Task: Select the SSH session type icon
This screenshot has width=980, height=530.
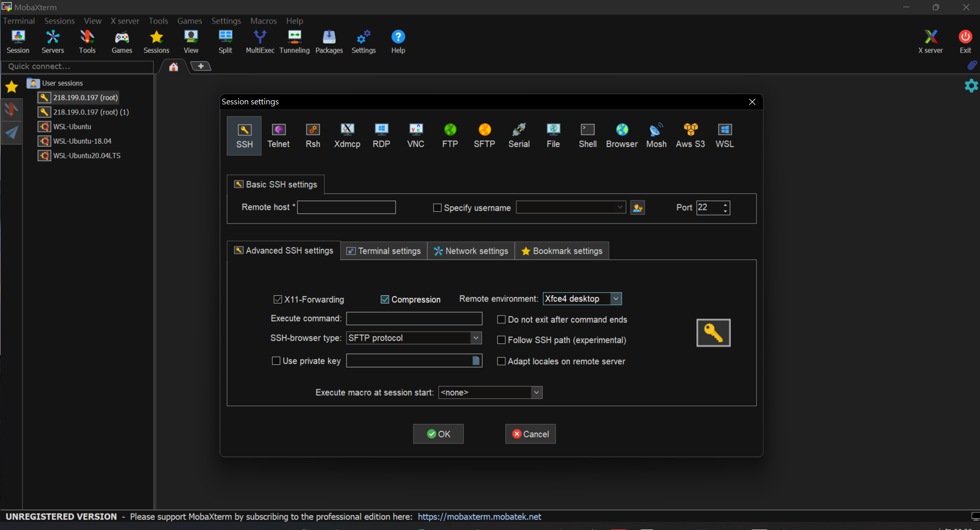Action: tap(244, 136)
